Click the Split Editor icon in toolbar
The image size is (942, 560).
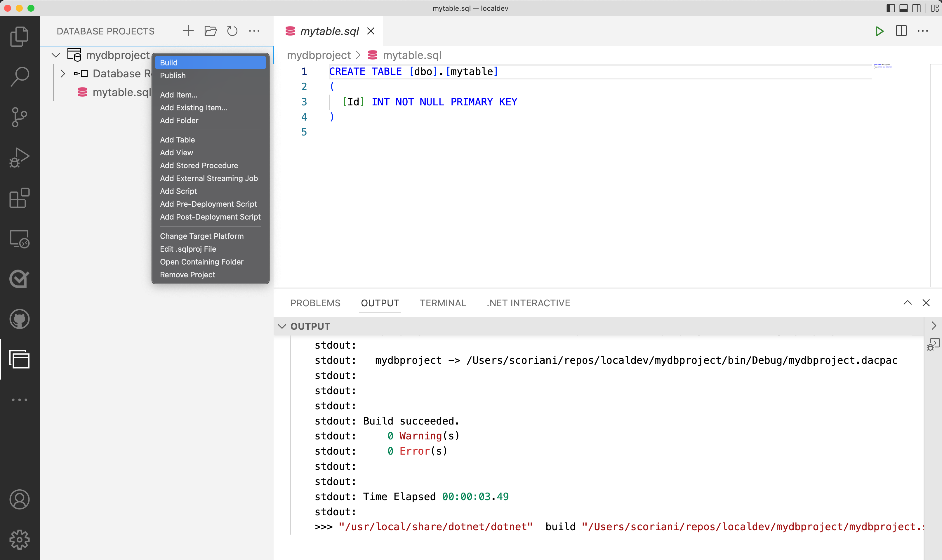tap(901, 31)
